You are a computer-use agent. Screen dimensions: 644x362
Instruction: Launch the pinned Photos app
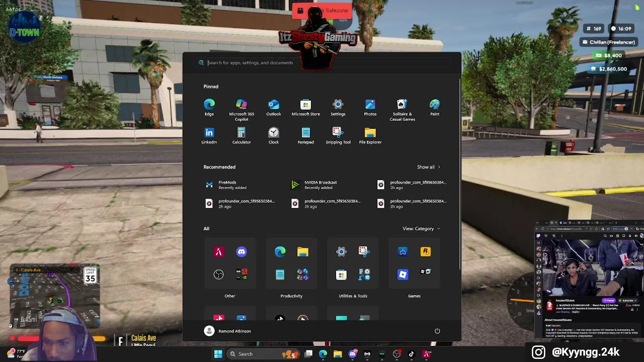click(370, 107)
